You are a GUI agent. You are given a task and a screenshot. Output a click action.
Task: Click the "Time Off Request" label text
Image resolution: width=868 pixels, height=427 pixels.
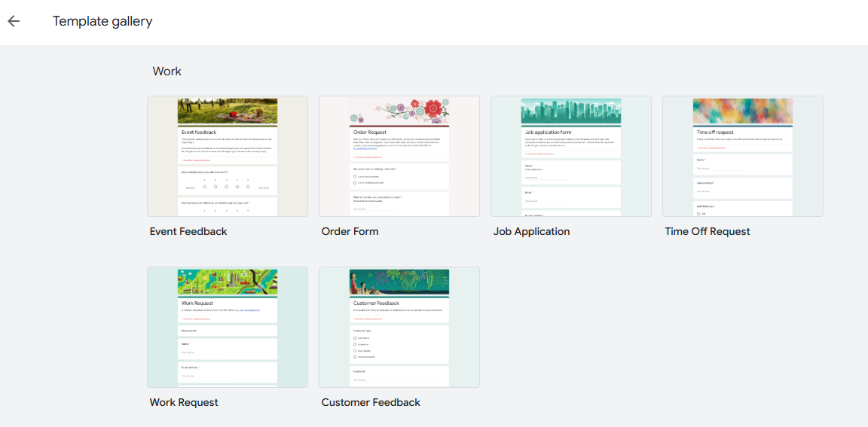(x=707, y=231)
